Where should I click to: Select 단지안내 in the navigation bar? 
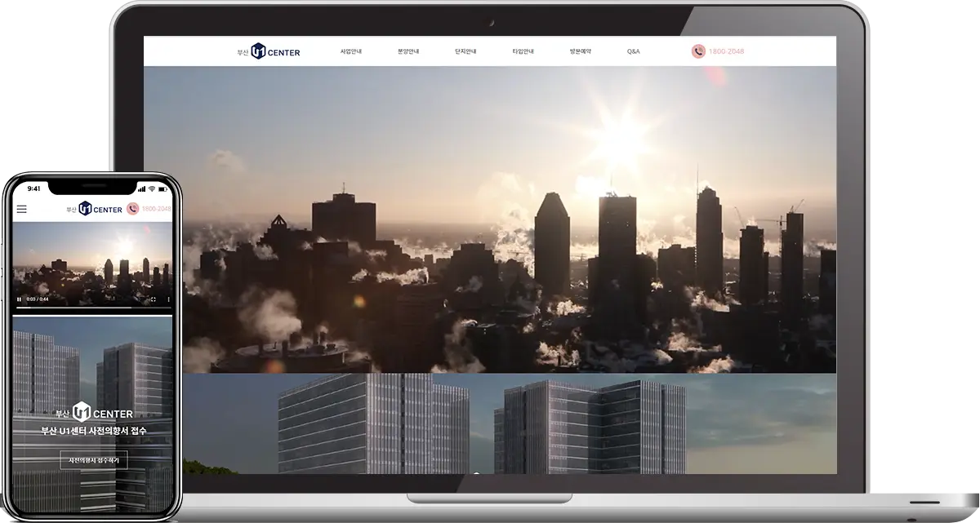[x=465, y=51]
